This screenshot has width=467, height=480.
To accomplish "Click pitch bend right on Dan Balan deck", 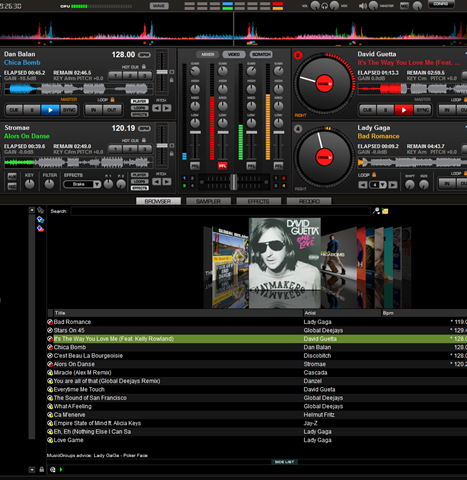I will point(167,108).
